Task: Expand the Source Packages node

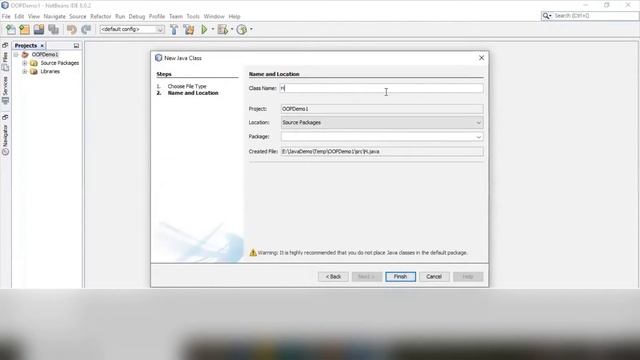Action: coord(24,63)
